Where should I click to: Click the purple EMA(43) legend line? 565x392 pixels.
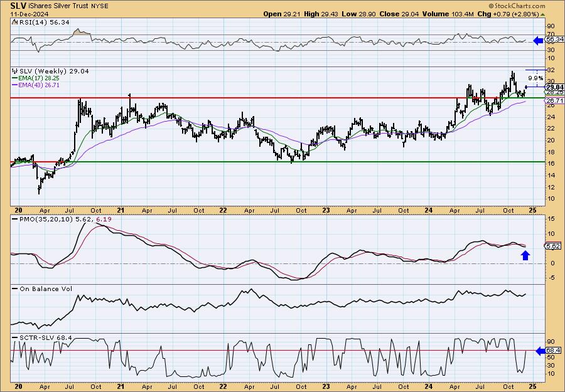pos(15,85)
